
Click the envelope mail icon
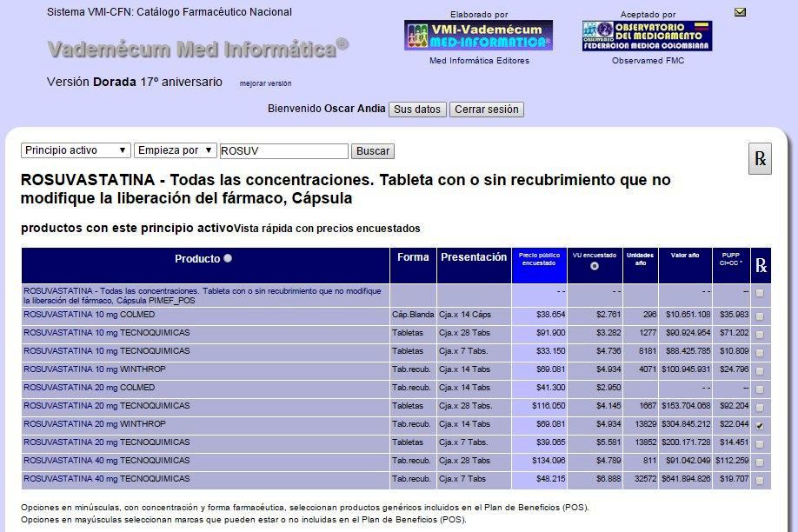741,12
